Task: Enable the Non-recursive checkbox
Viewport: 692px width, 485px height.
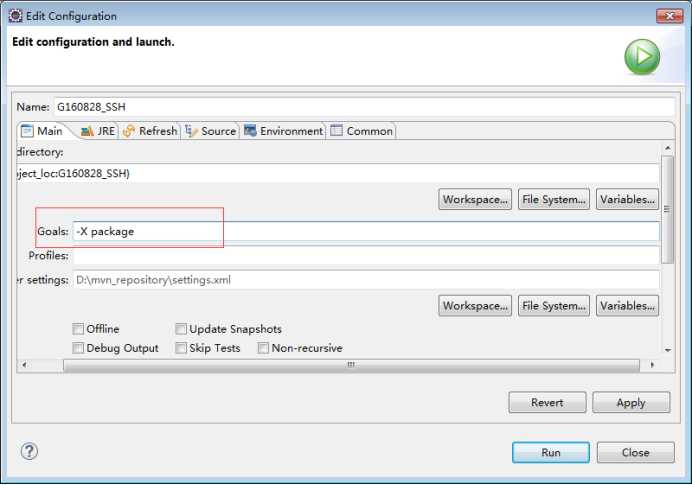Action: (263, 348)
